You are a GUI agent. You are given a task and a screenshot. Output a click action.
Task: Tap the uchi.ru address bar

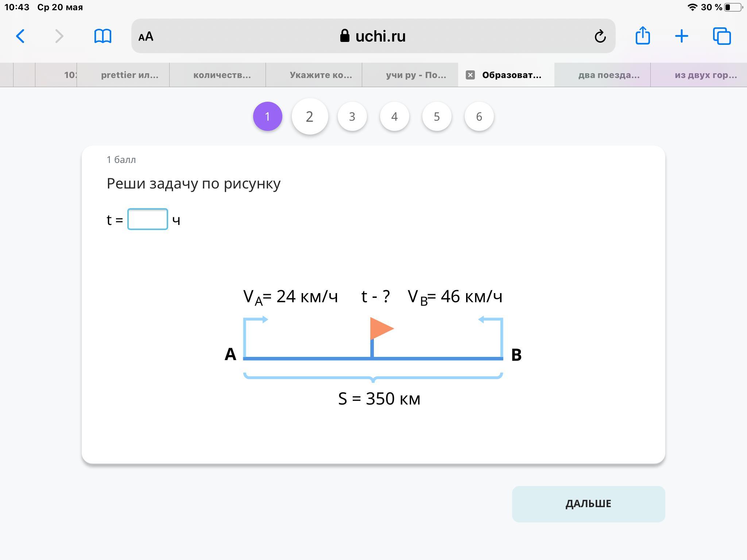point(373,36)
